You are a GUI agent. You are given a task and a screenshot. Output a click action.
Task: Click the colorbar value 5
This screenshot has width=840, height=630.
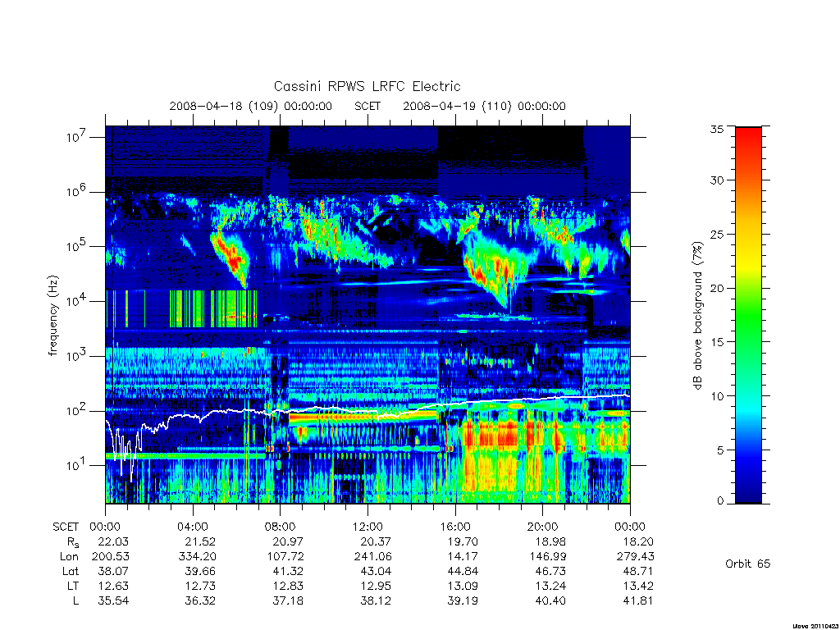tap(720, 450)
